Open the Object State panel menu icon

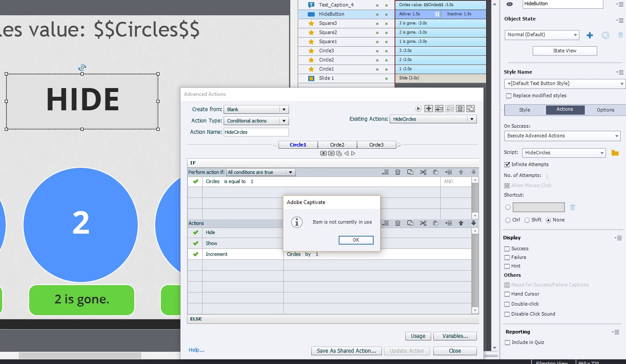[x=620, y=20]
